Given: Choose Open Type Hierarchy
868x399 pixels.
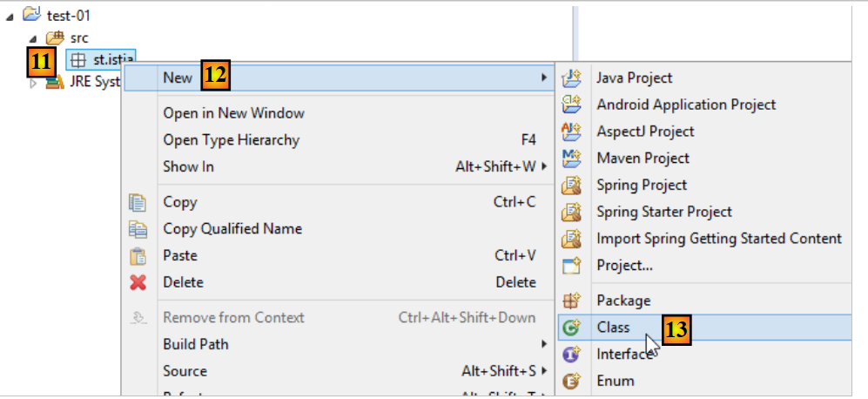Looking at the screenshot, I should 231,139.
